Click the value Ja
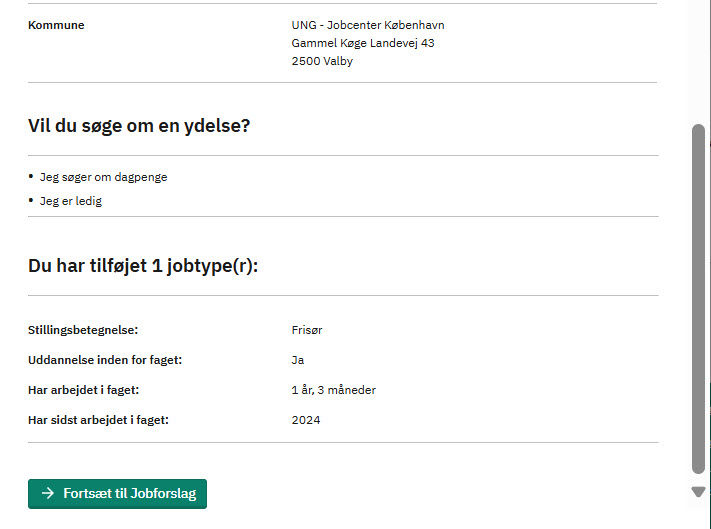 [x=298, y=360]
